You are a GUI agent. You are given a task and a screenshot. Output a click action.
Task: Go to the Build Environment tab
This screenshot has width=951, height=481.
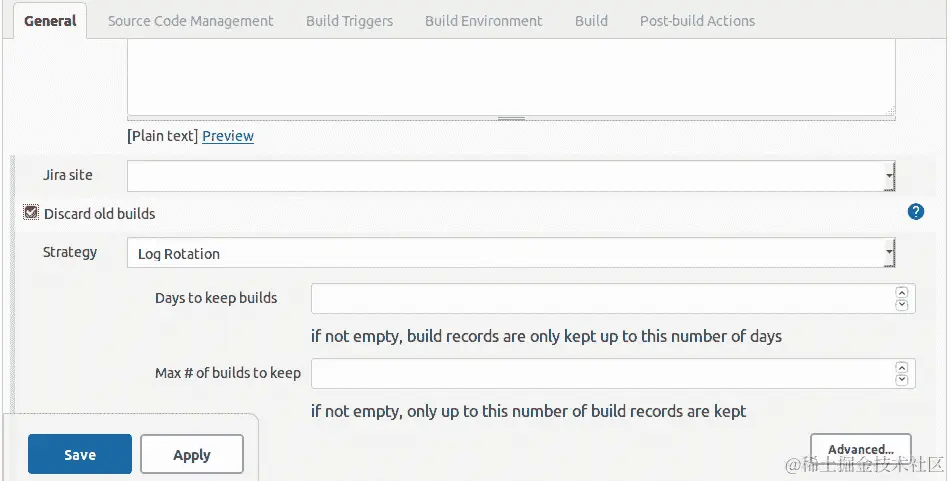(483, 21)
